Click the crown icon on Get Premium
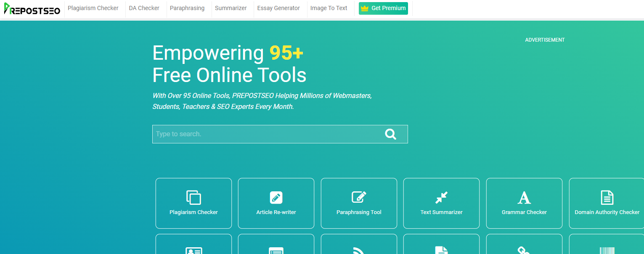Image resolution: width=644 pixels, height=254 pixels. tap(365, 8)
